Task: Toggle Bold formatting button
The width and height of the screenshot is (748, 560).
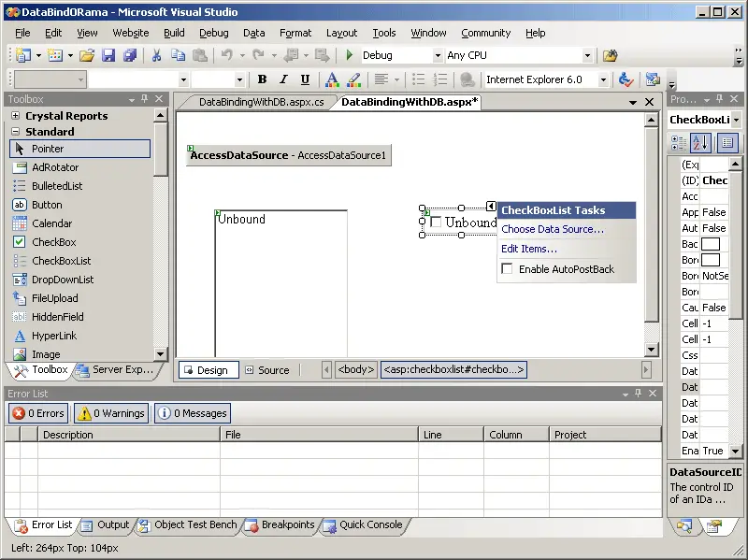Action: coord(262,79)
